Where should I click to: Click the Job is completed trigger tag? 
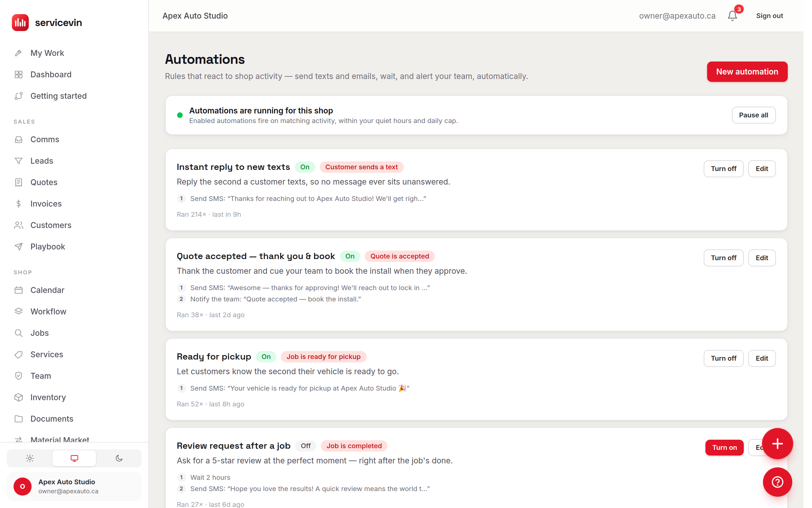(354, 446)
